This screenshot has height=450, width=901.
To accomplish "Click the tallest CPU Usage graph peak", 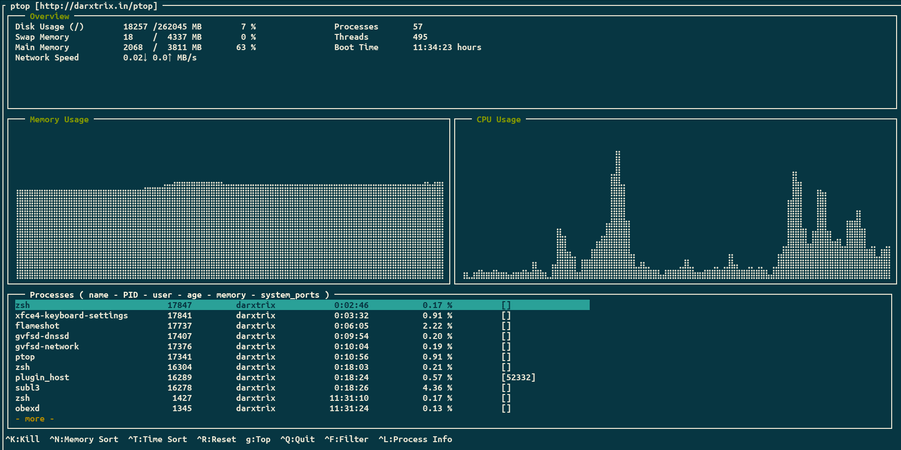I will (616, 160).
